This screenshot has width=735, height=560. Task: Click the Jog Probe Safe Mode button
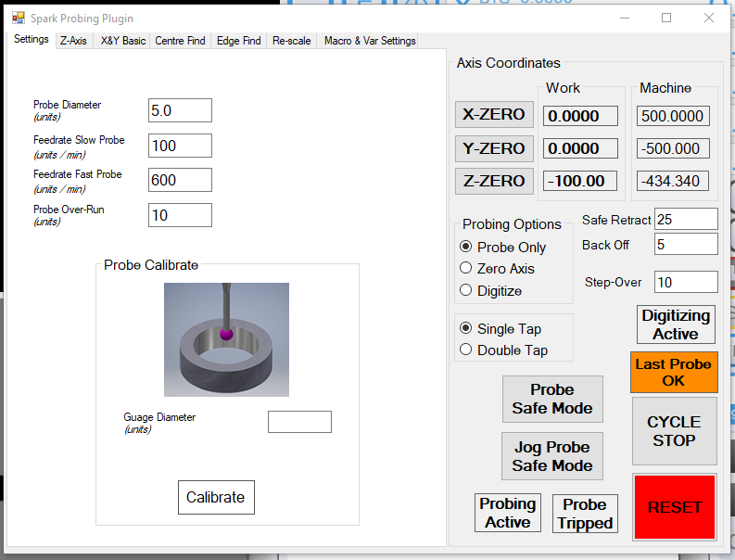[552, 456]
